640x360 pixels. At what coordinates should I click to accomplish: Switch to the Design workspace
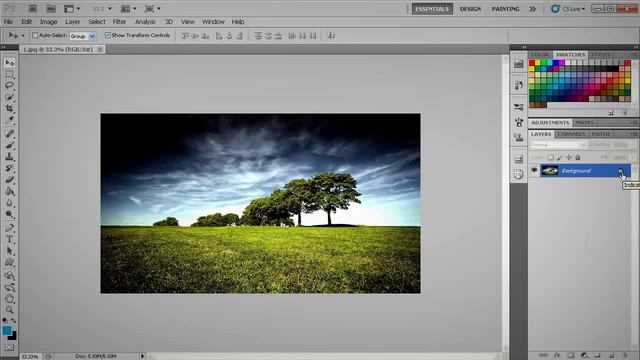point(470,9)
